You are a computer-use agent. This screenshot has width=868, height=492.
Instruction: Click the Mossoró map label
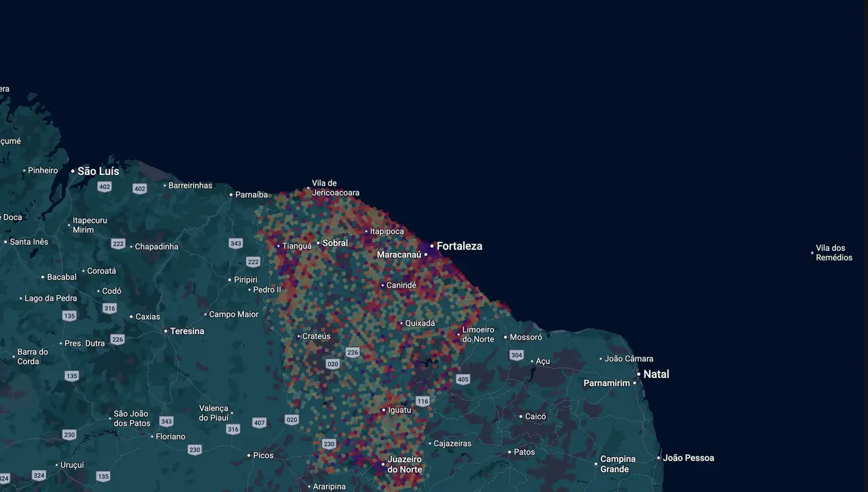point(526,337)
